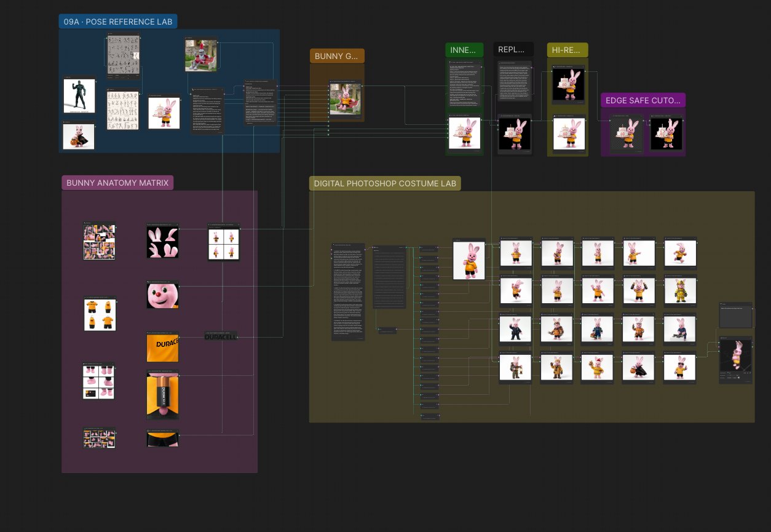This screenshot has height=532, width=771.
Task: Click the battery close-up image node
Action: tap(162, 394)
